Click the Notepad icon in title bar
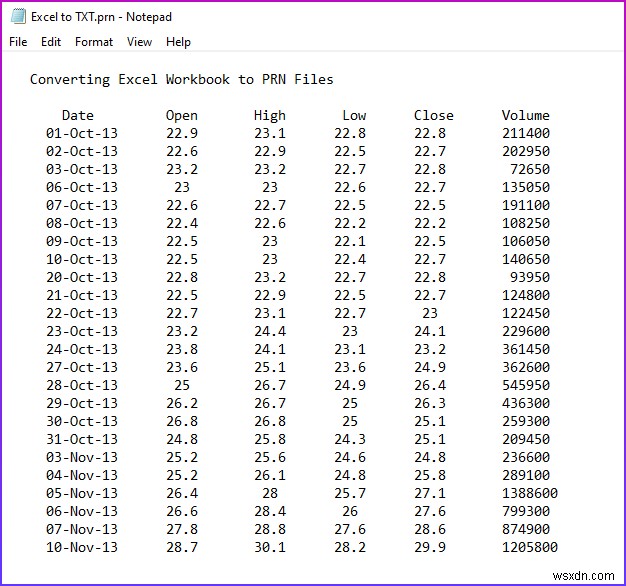Image resolution: width=626 pixels, height=586 pixels. pos(18,16)
